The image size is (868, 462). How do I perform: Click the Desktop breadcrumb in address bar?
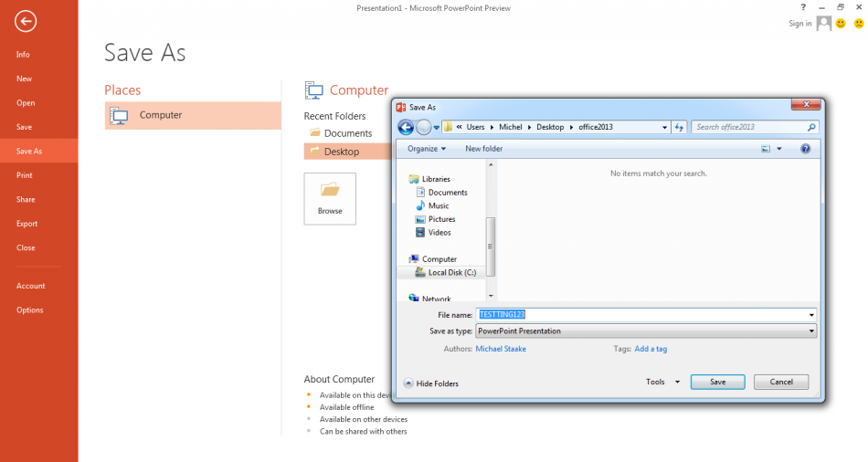click(550, 127)
